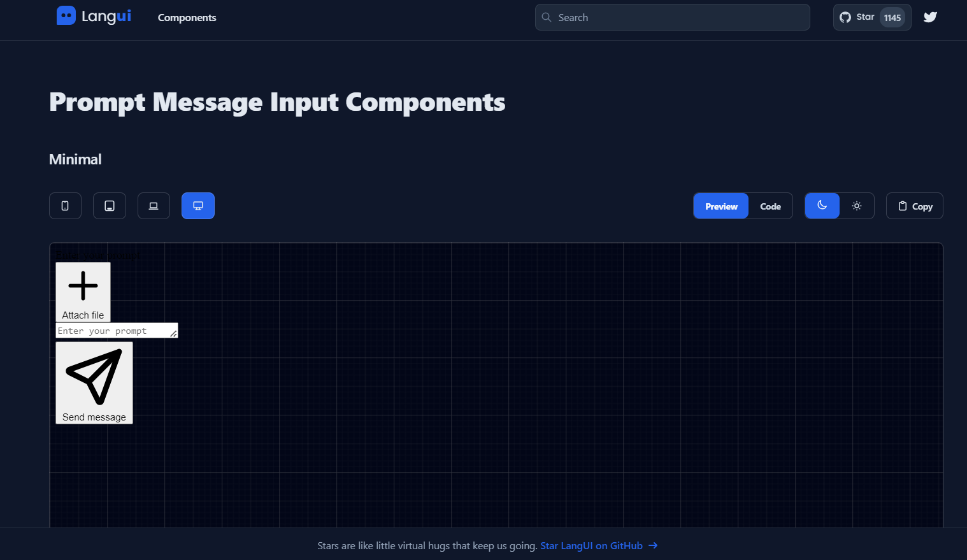Image resolution: width=967 pixels, height=560 pixels.
Task: Click the magnifier icon in search bar
Action: (x=547, y=17)
